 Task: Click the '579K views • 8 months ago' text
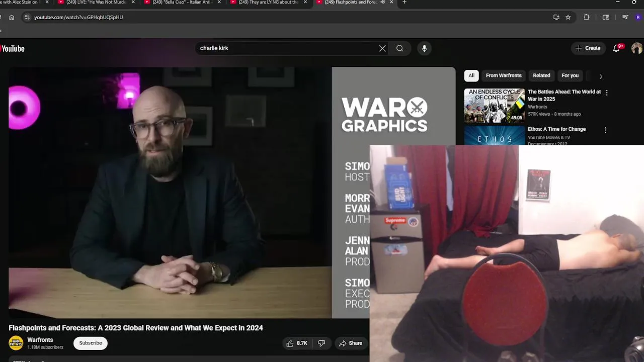pyautogui.click(x=554, y=114)
